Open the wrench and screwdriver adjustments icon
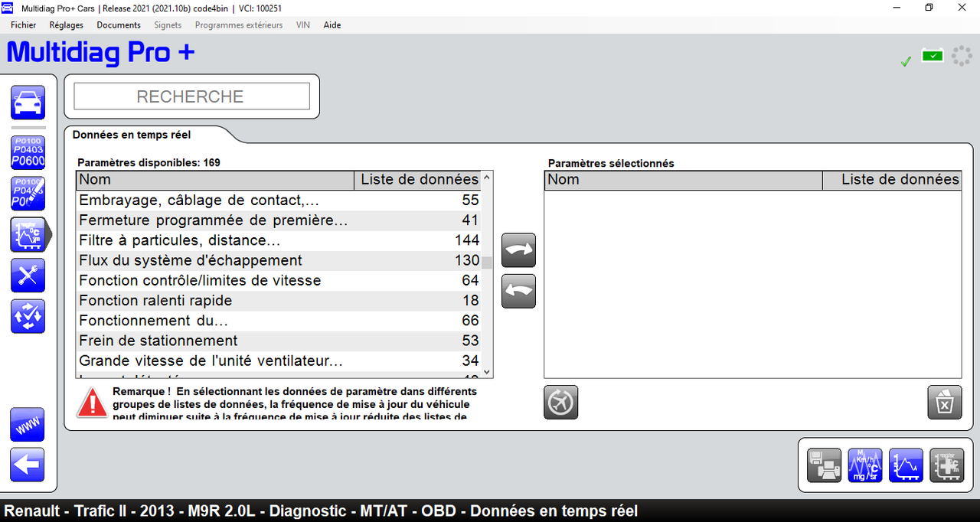This screenshot has height=522, width=980. point(28,276)
